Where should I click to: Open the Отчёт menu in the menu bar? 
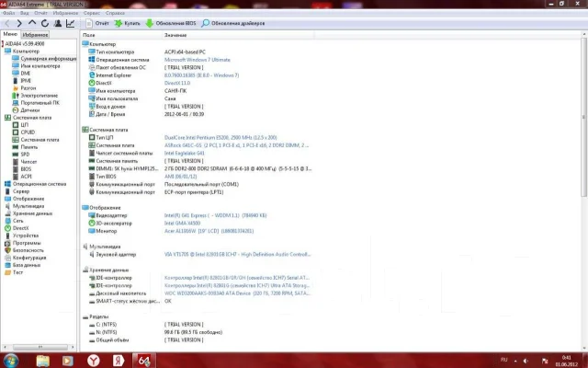point(40,13)
